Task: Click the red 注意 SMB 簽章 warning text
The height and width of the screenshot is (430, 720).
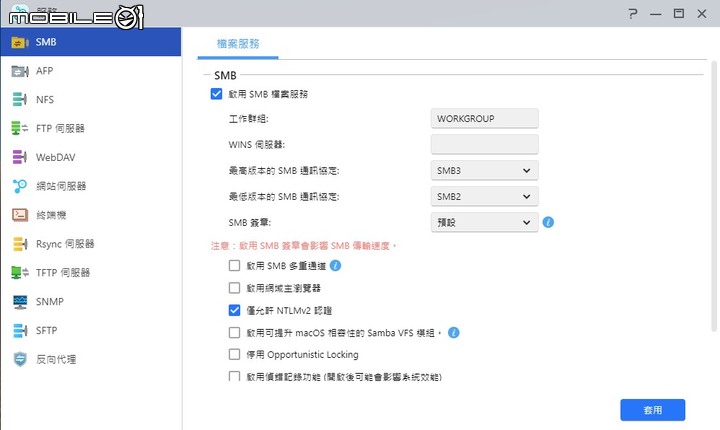Action: click(304, 246)
